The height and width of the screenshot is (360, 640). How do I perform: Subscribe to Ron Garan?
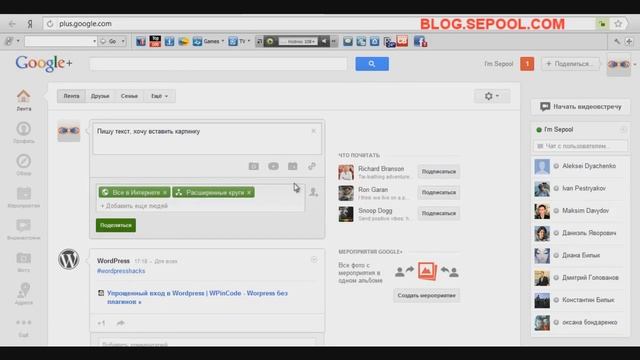pyautogui.click(x=439, y=192)
